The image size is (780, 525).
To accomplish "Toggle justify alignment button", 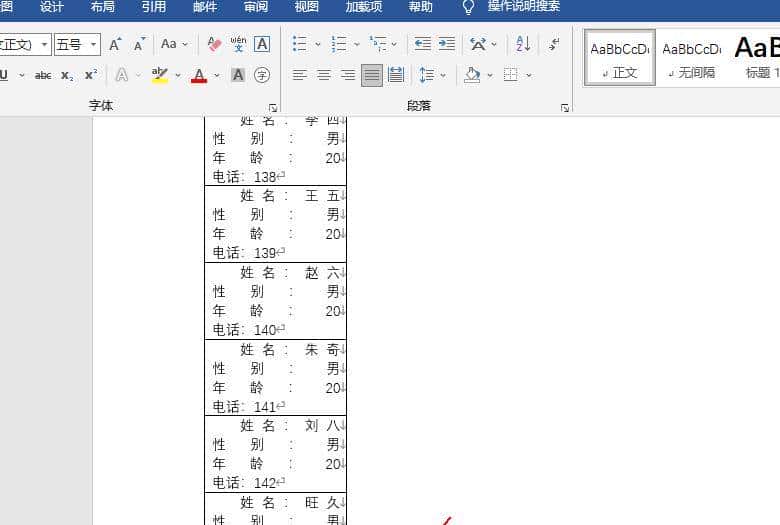I will tap(372, 75).
